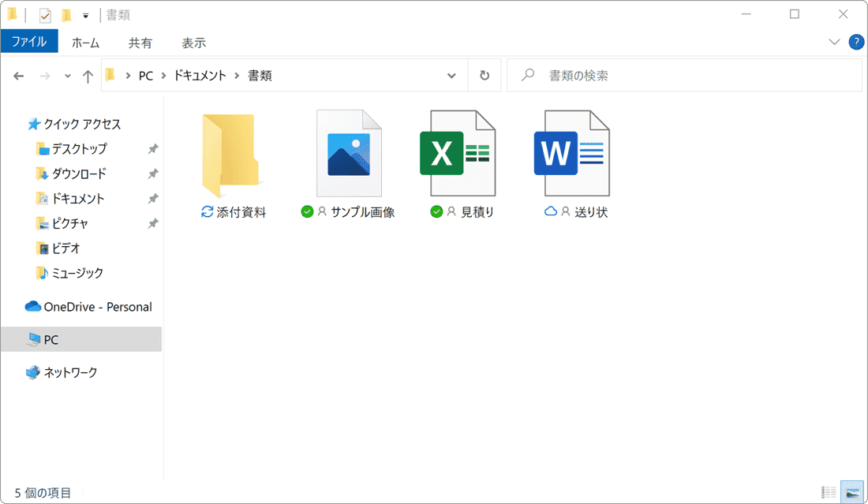Expand the address bar history dropdown
868x504 pixels.
coord(451,75)
